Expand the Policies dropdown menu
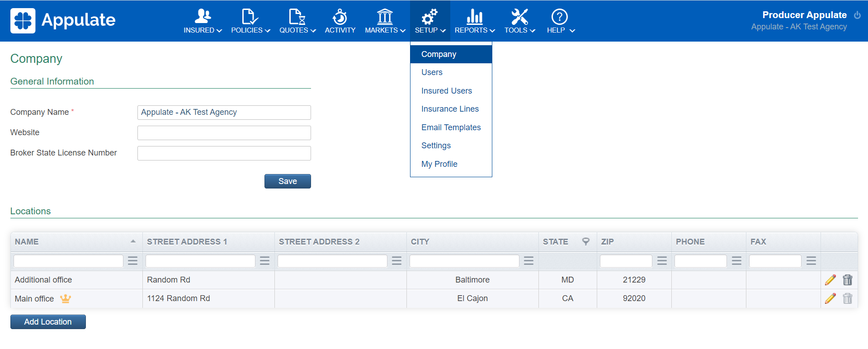The width and height of the screenshot is (868, 349). pyautogui.click(x=250, y=21)
